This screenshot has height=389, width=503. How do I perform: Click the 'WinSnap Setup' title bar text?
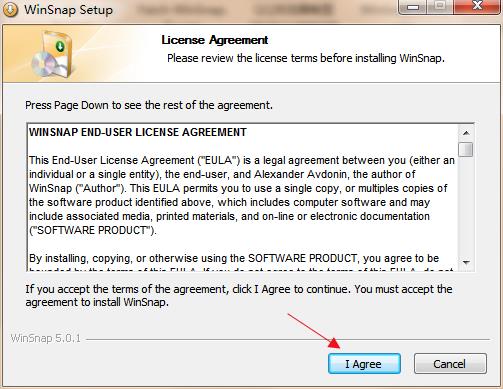(68, 10)
